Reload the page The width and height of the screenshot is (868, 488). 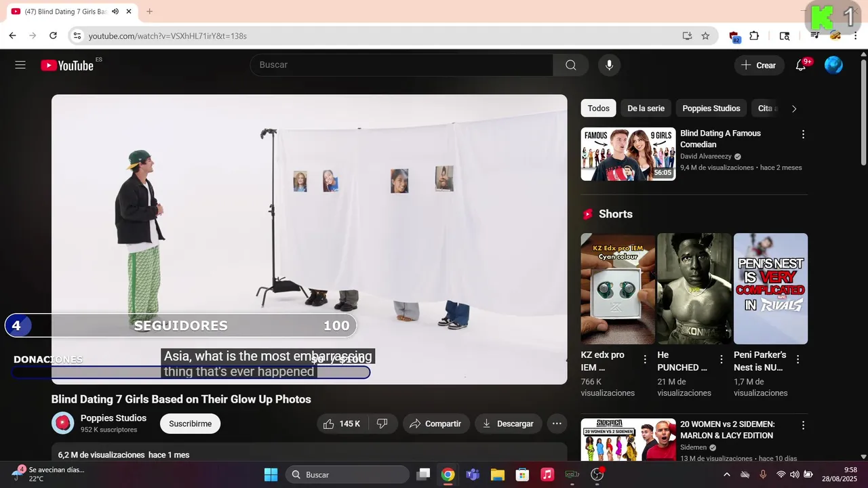point(53,36)
